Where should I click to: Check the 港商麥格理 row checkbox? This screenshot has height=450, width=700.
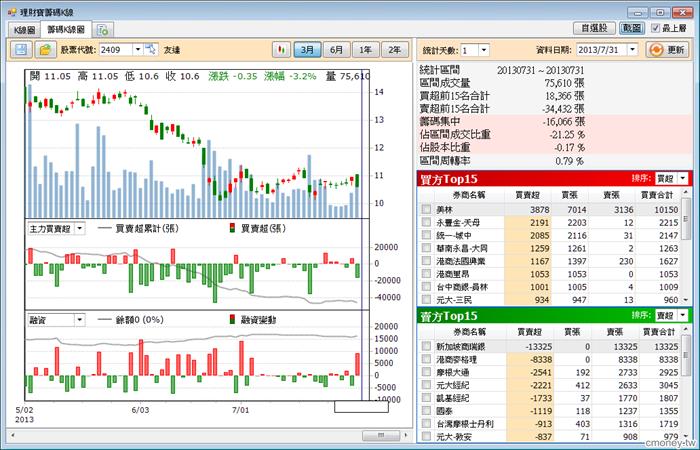[x=426, y=359]
